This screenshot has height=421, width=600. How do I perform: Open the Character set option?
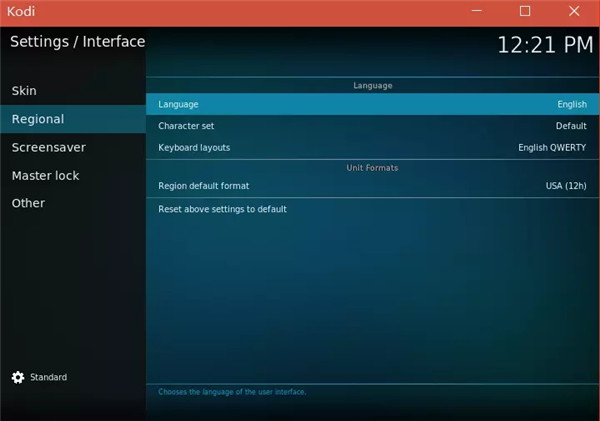point(186,126)
